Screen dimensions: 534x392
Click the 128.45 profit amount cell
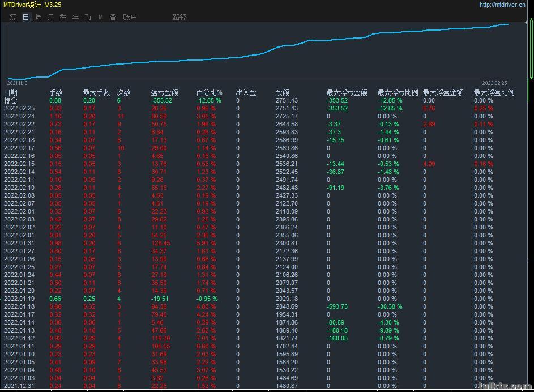pos(161,243)
